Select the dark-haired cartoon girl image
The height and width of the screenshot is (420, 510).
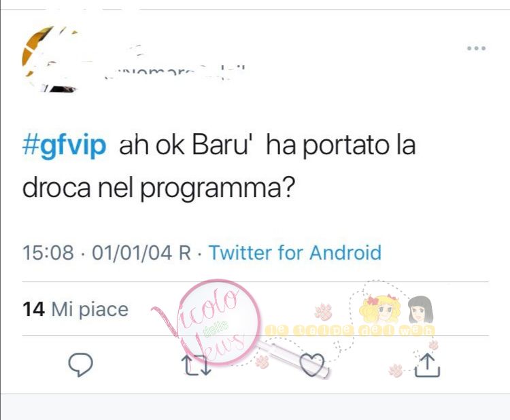tap(420, 310)
